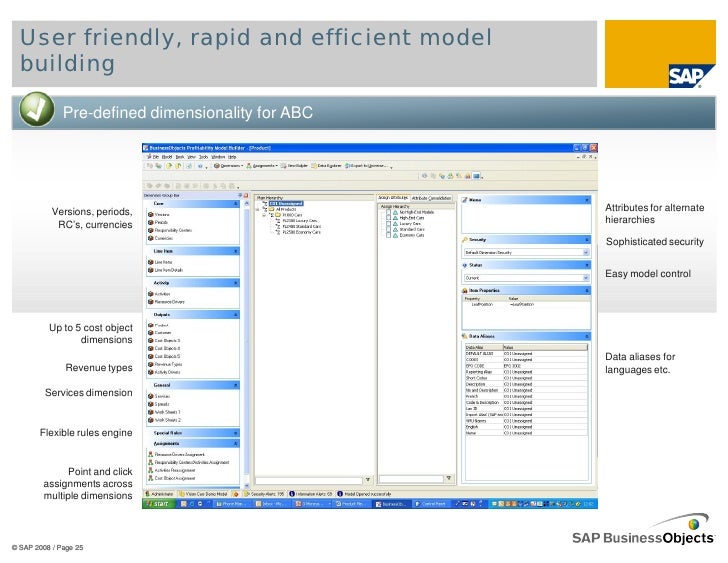Open the Assignments toolbar dropdown
728x563 pixels.
click(x=262, y=166)
